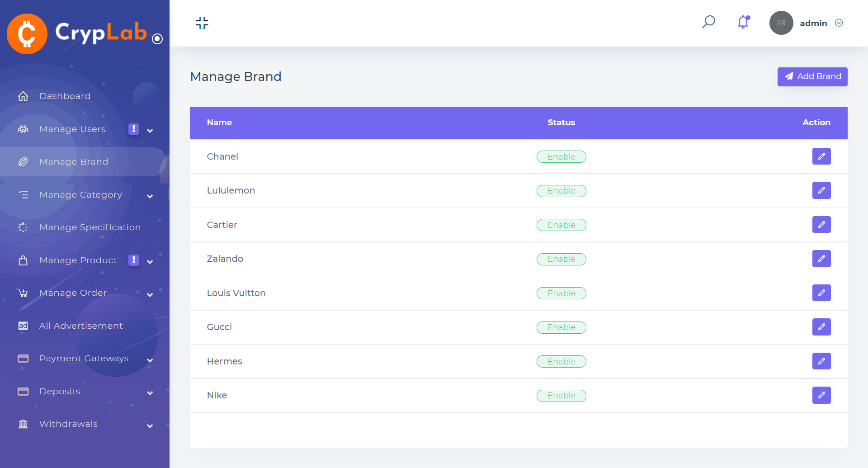This screenshot has height=468, width=868.
Task: Expand the Withdrawals menu chevron
Action: pyautogui.click(x=150, y=426)
